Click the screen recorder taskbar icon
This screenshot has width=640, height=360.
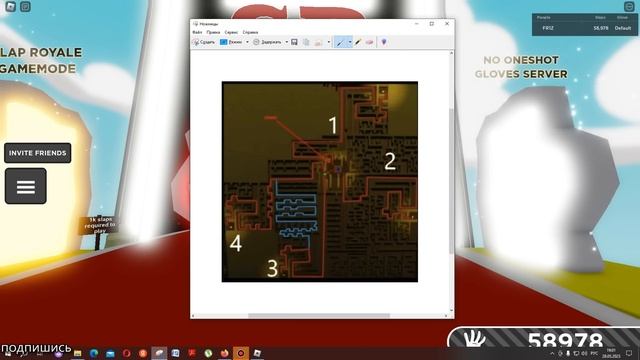[241, 353]
